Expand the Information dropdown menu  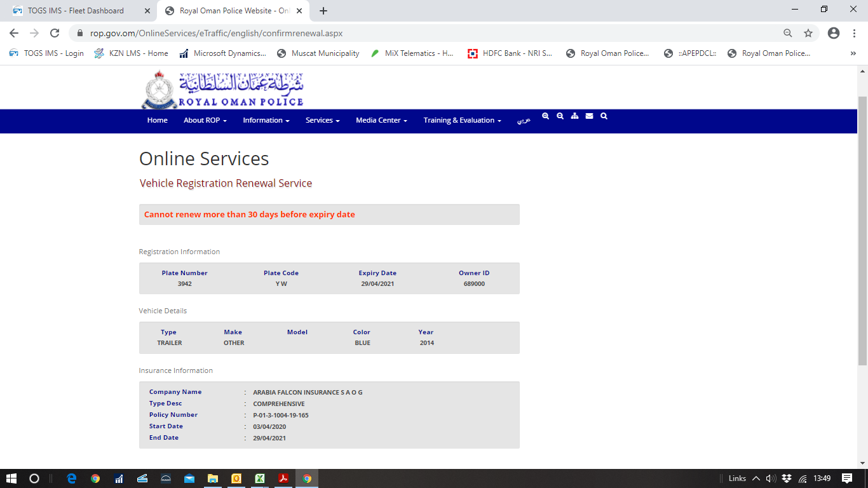[266, 120]
